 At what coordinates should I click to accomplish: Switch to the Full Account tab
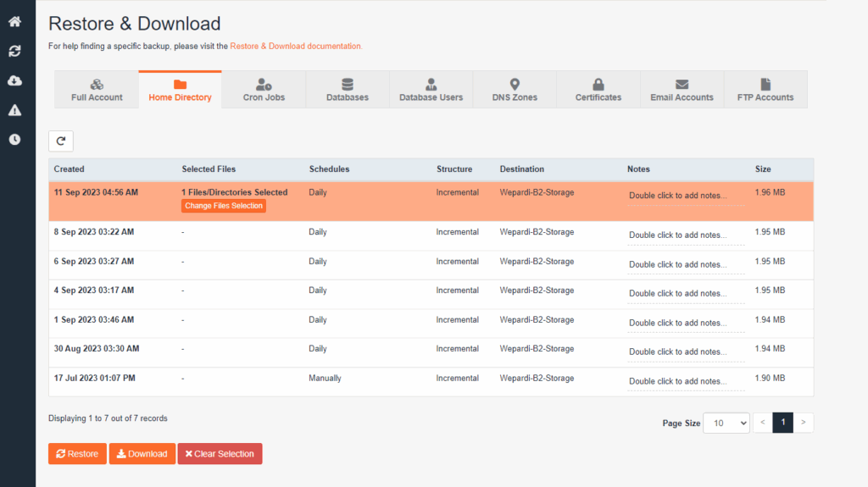pyautogui.click(x=97, y=90)
